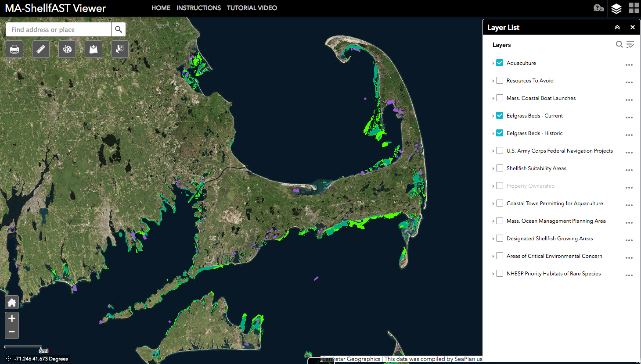Go to TUTORIAL VIDEO page

click(252, 8)
